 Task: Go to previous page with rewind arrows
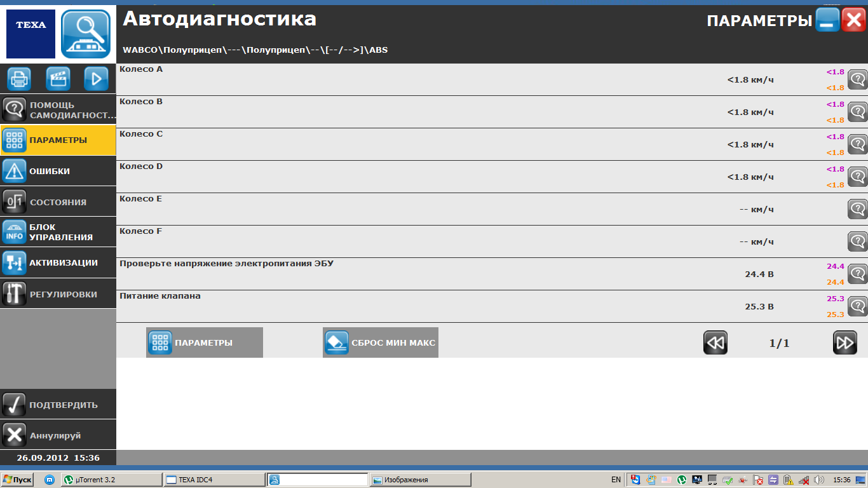pyautogui.click(x=715, y=342)
